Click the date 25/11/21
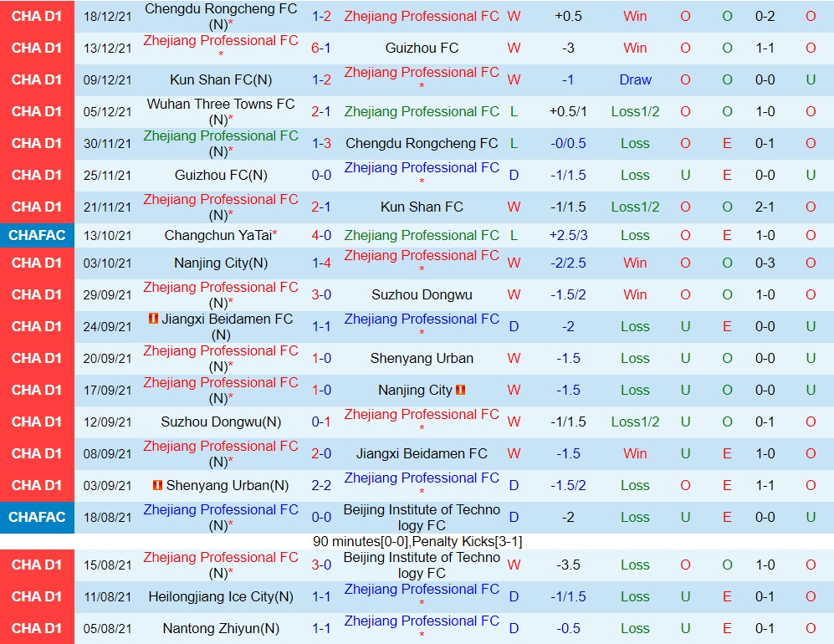This screenshot has height=644, width=834. [107, 175]
